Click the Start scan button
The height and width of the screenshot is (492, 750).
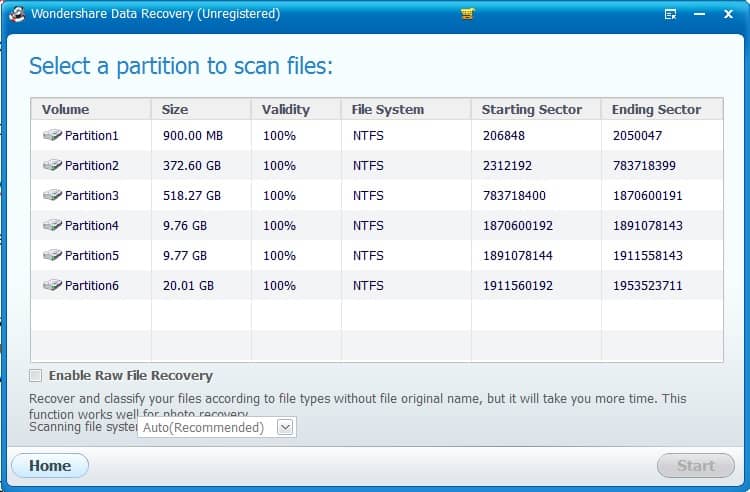point(696,466)
